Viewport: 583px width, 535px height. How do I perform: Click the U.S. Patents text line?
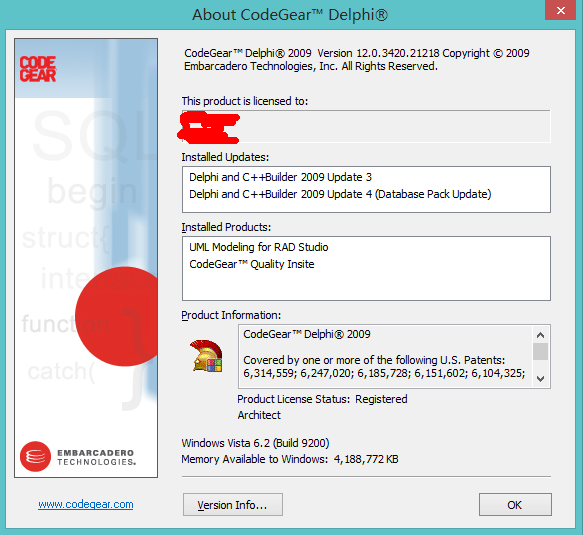coord(374,360)
